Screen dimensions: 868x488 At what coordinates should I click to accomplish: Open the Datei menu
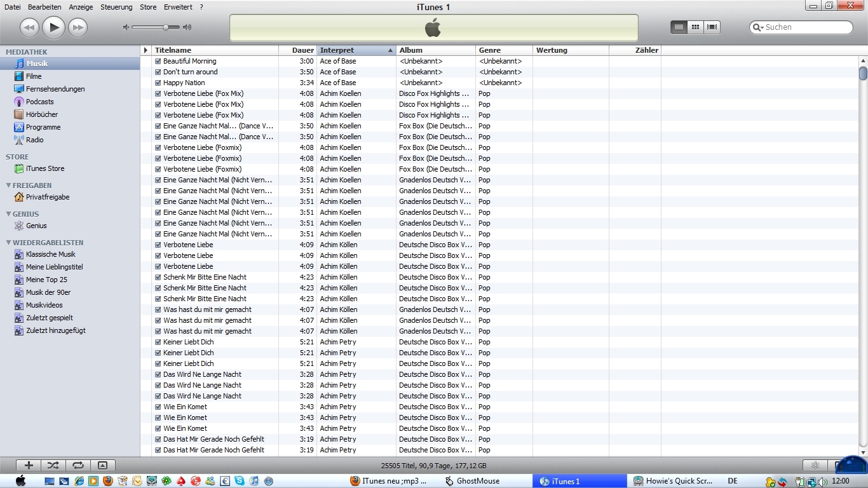(x=12, y=7)
